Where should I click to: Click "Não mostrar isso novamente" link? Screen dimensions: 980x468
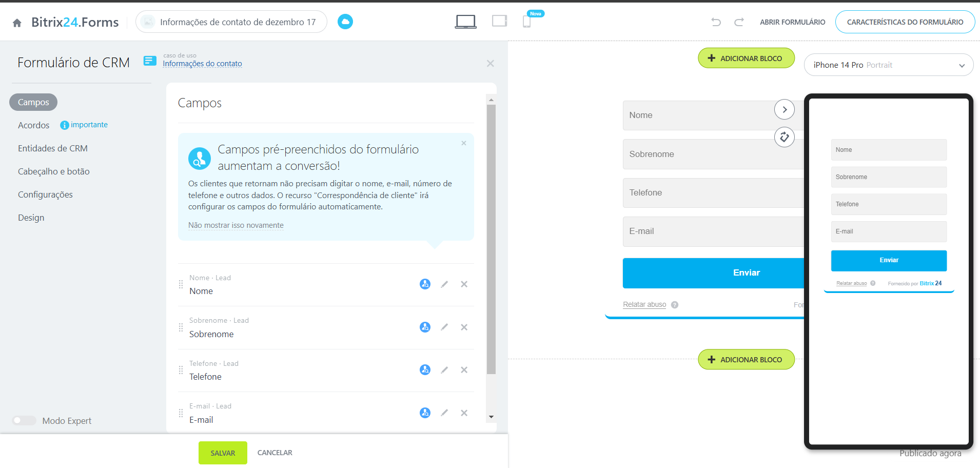click(x=236, y=225)
